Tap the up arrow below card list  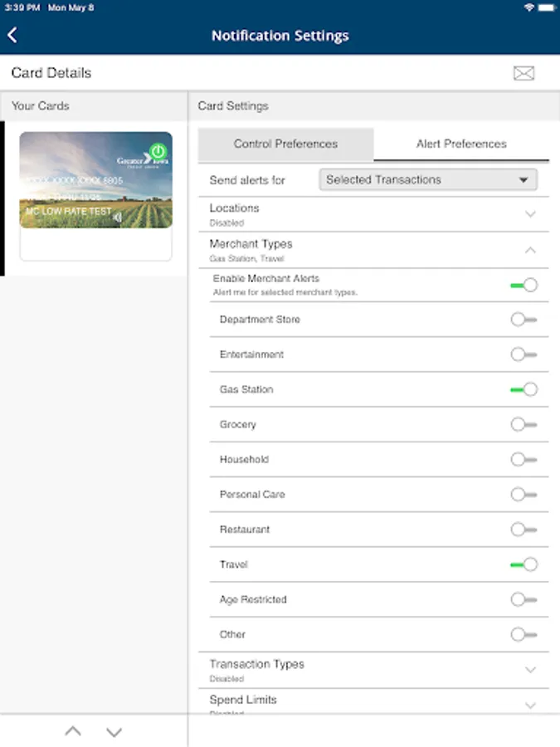73,731
